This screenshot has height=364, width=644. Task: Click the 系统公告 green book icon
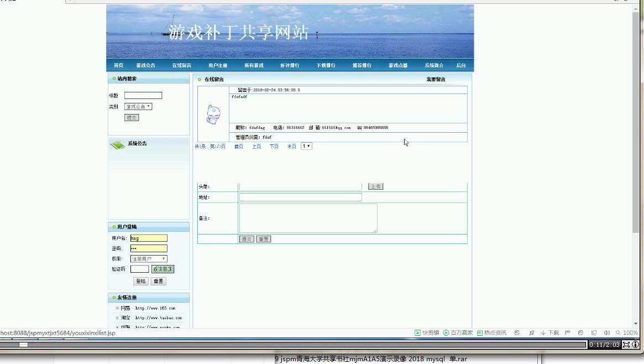[117, 144]
